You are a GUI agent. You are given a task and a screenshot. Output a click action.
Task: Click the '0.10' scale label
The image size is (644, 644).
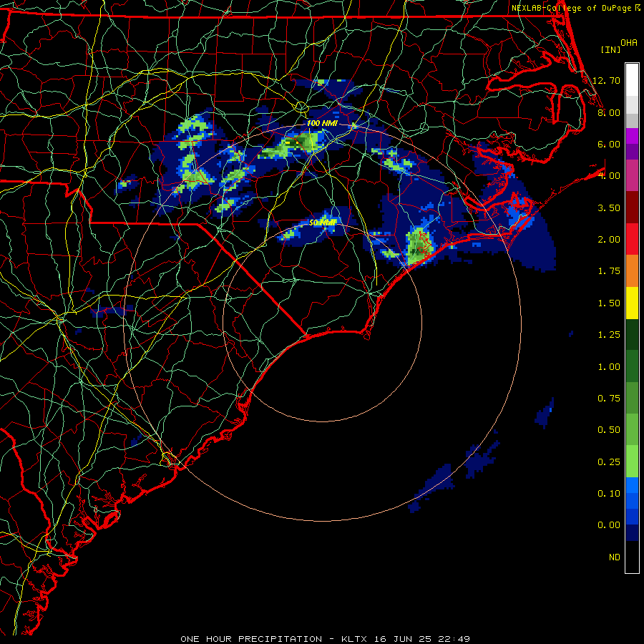pos(609,494)
